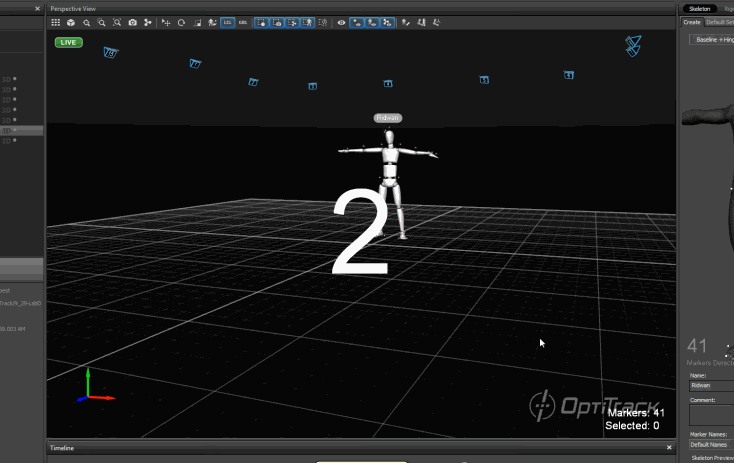Toggle second marker display button after eye
Viewport: 734px width, 463px height.
click(x=372, y=22)
